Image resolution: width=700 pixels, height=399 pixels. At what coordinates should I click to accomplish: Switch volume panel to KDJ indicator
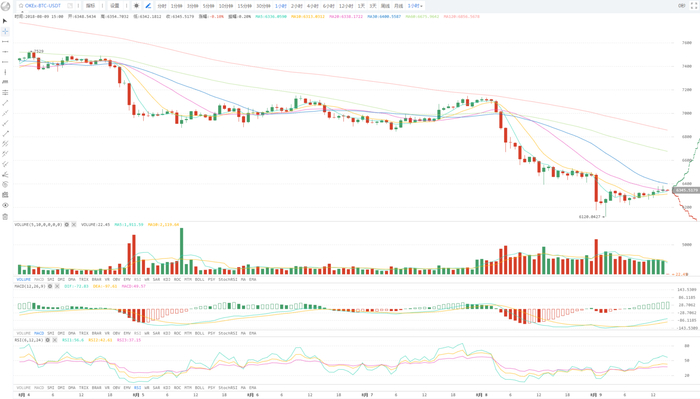(x=167, y=279)
